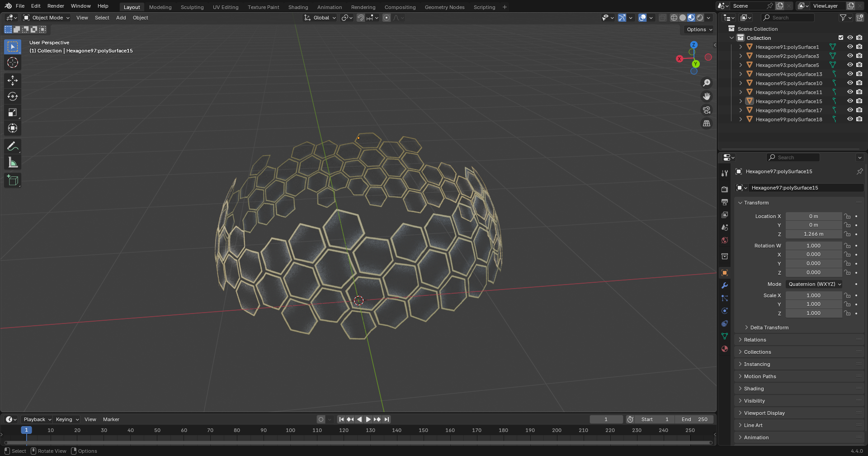Select the Move tool in the toolbar

point(13,81)
